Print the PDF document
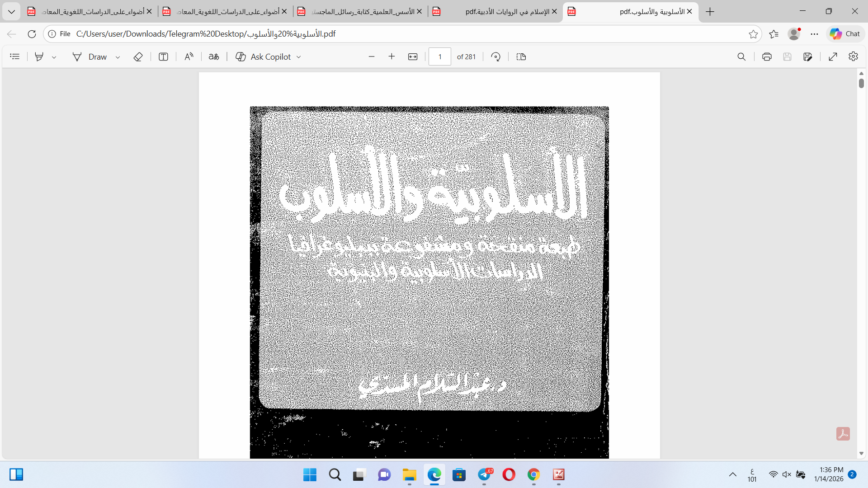 (x=767, y=56)
